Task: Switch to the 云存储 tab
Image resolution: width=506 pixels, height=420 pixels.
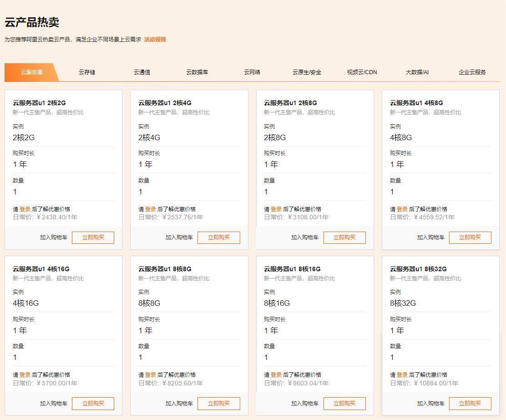Action: [x=87, y=72]
